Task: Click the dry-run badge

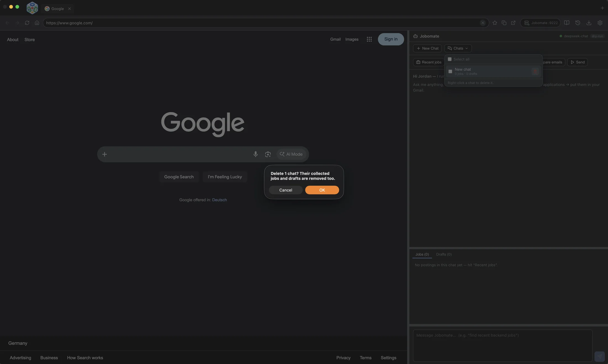Action: coord(597,36)
